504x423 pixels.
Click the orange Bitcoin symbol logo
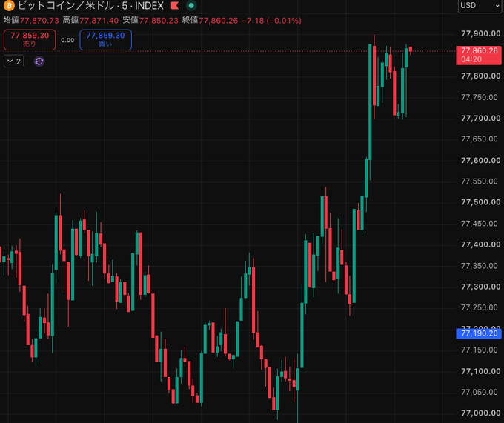[x=9, y=5]
